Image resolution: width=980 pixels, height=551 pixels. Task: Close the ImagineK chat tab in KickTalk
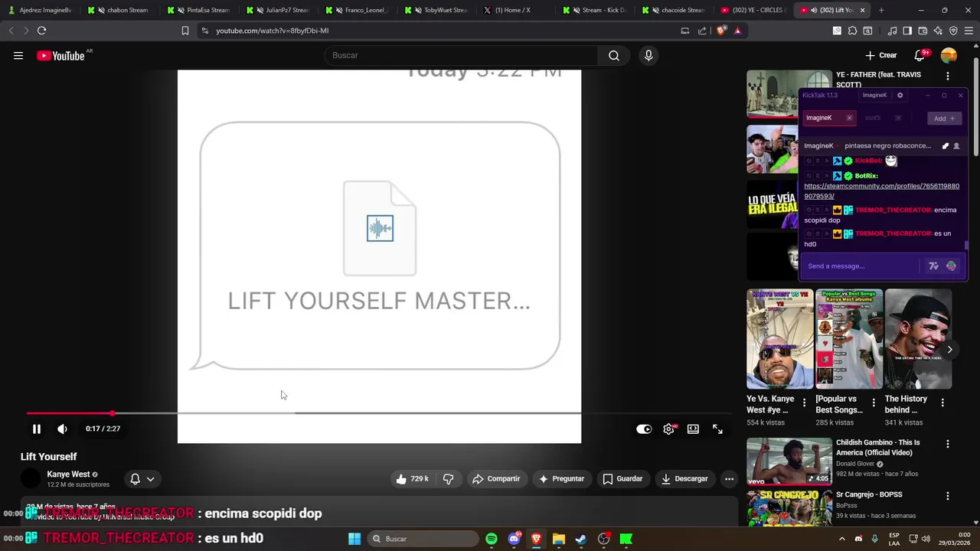click(x=849, y=118)
